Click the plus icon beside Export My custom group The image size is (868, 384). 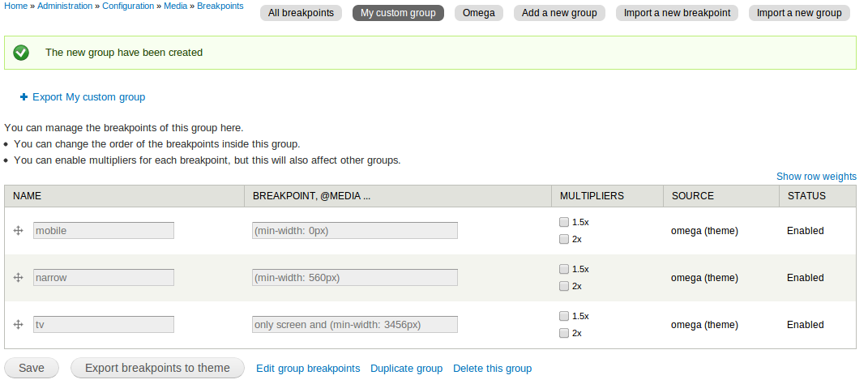pyautogui.click(x=24, y=97)
